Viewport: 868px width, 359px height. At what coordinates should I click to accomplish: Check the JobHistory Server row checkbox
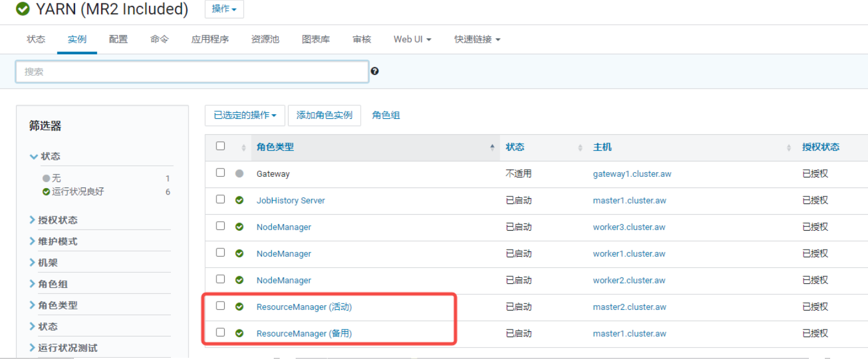[221, 199]
